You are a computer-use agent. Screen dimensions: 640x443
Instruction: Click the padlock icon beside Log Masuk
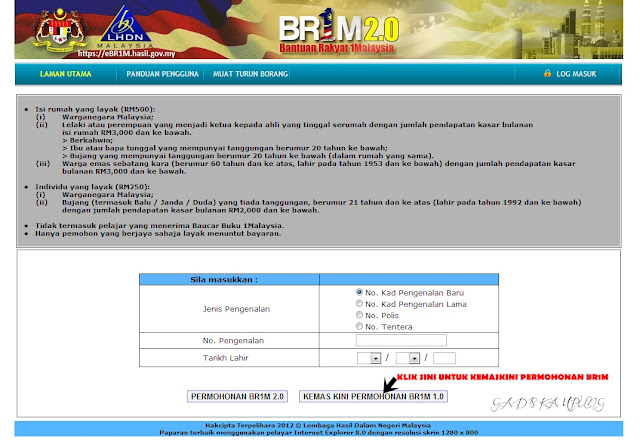pyautogui.click(x=547, y=73)
